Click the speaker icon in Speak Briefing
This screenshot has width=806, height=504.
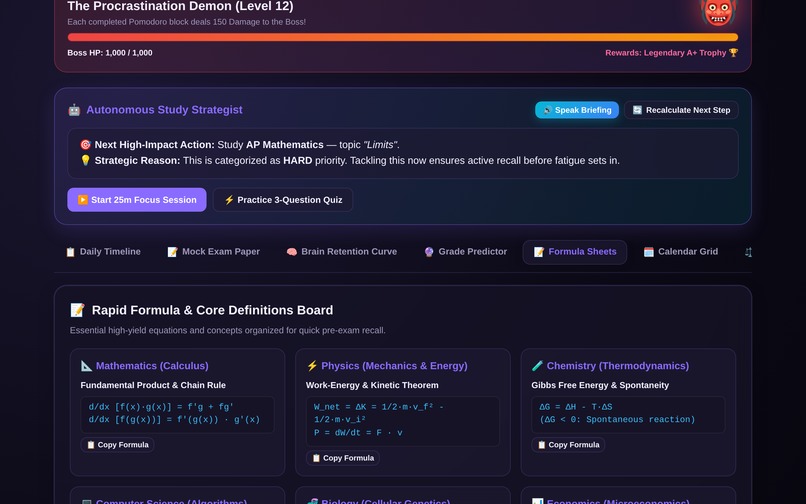[x=547, y=110]
